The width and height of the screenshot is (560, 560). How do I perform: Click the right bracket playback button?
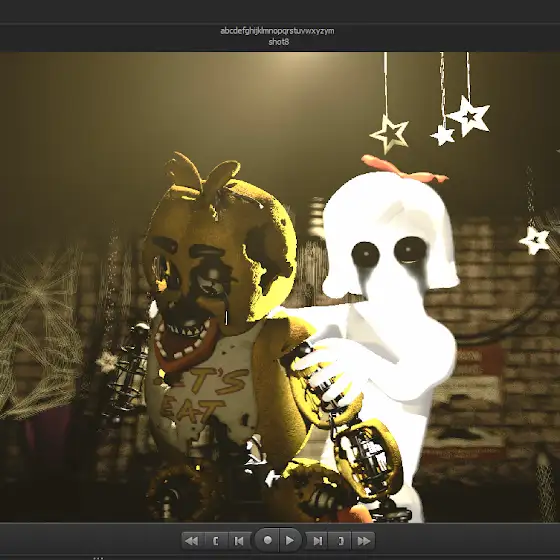click(x=341, y=541)
